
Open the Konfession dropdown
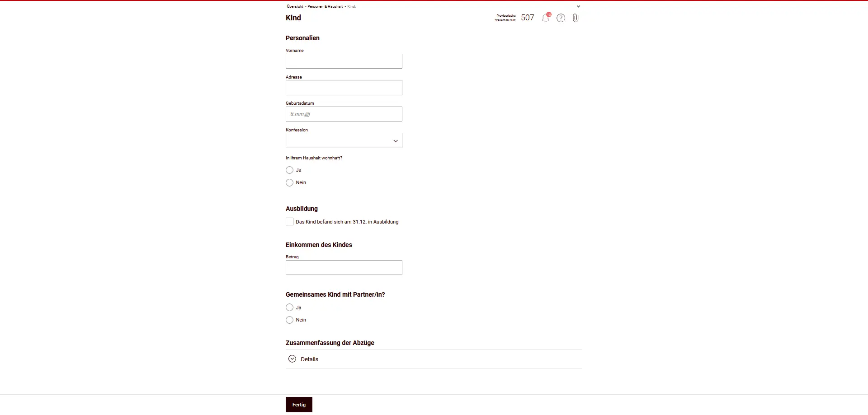click(x=344, y=141)
